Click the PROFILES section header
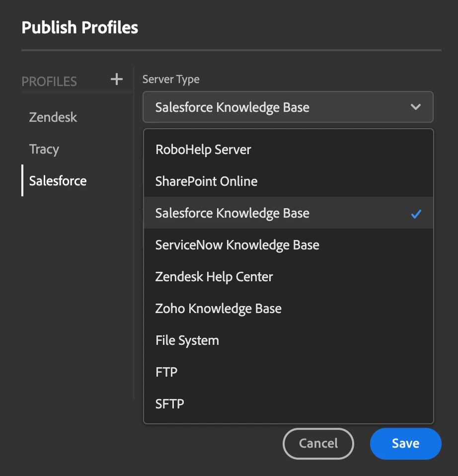The width and height of the screenshot is (458, 476). click(49, 81)
